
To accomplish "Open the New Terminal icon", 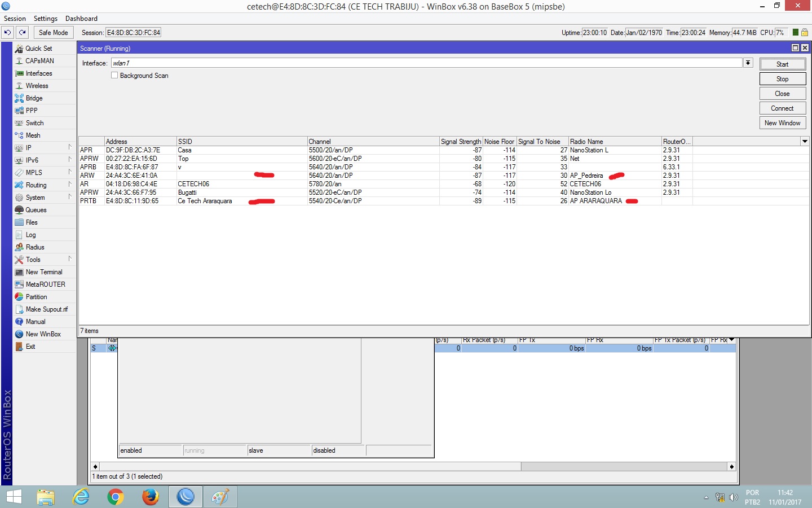I will coord(19,272).
